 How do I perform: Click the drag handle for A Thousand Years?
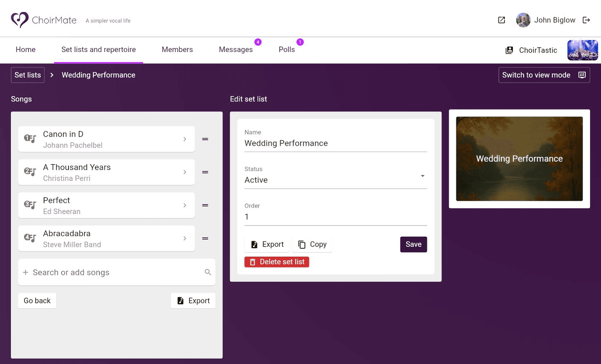[205, 172]
